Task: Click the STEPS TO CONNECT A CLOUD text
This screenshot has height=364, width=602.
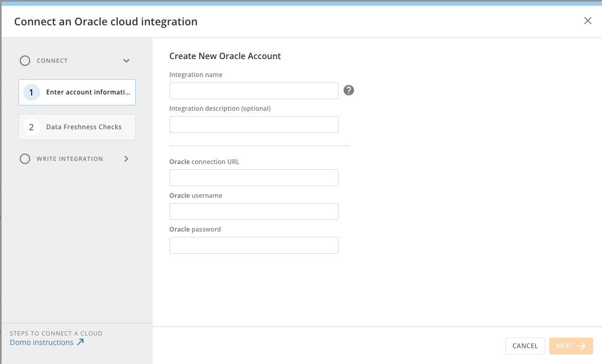Action: (56, 333)
